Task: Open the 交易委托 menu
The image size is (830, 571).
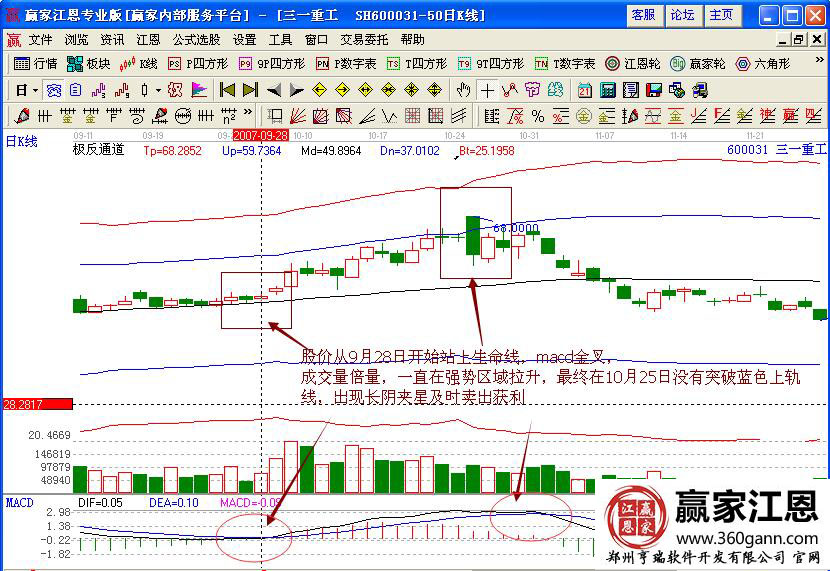Action: tap(366, 40)
